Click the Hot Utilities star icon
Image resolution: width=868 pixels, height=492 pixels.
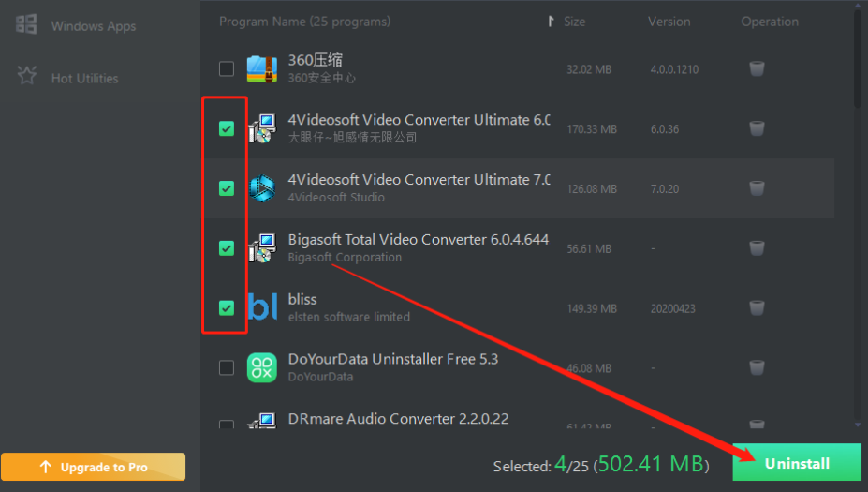[x=26, y=75]
